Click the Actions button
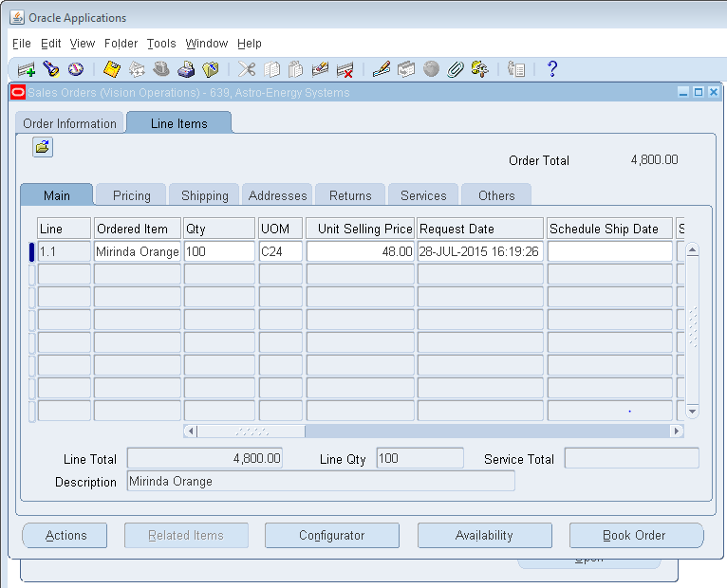727x588 pixels. click(x=65, y=535)
